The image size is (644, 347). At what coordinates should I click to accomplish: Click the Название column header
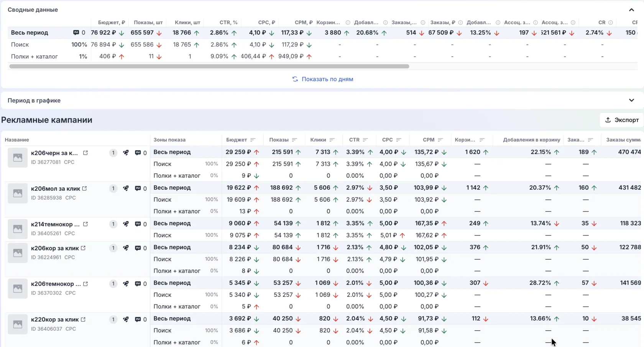[x=17, y=140]
